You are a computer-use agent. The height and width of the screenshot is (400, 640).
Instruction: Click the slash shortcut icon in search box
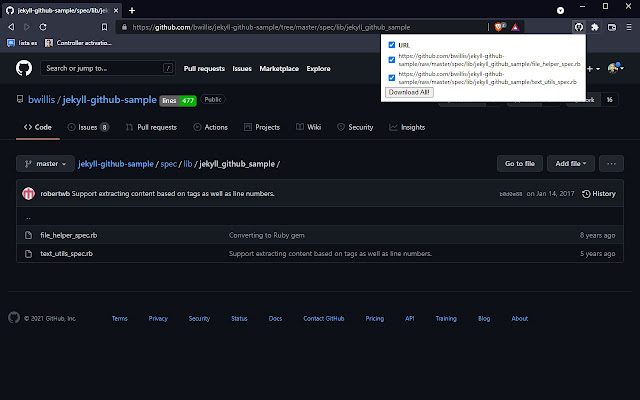click(168, 68)
